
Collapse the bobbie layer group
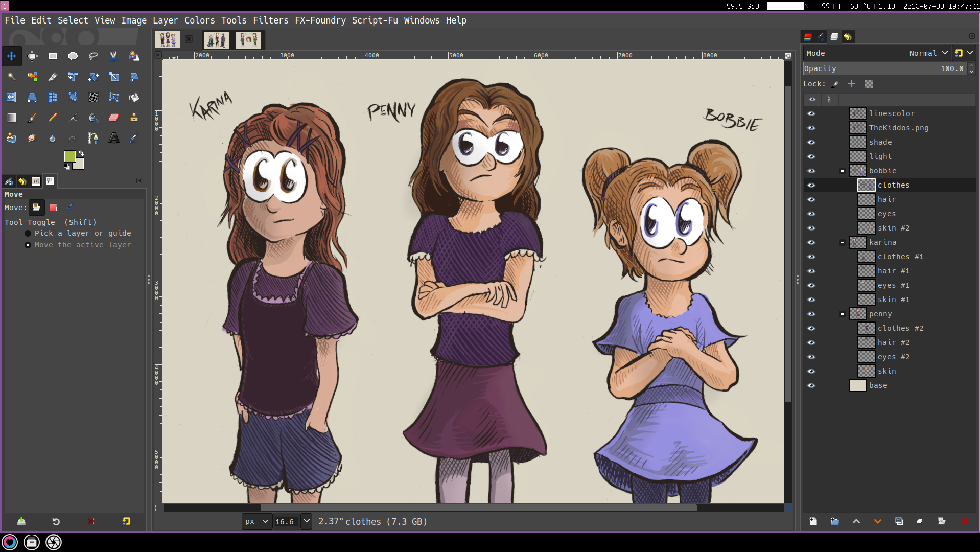pyautogui.click(x=842, y=171)
